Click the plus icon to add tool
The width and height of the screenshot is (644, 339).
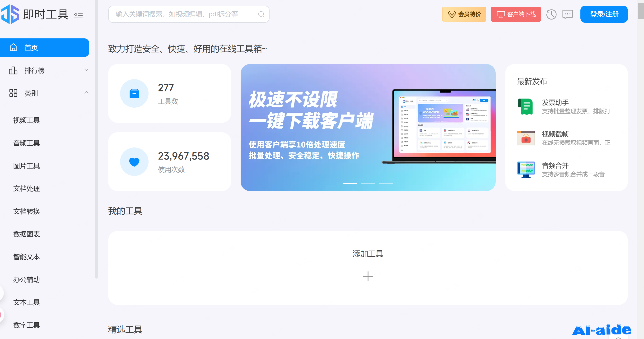[368, 276]
